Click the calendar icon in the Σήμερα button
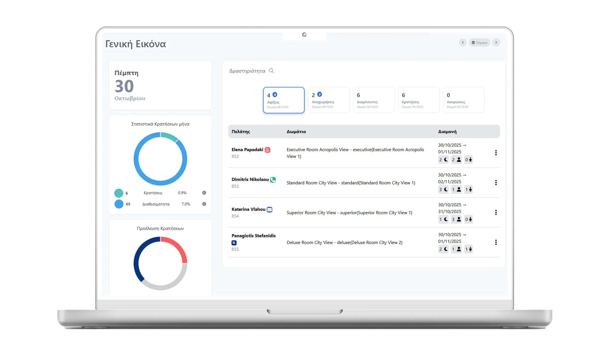The width and height of the screenshot is (598, 364). pyautogui.click(x=473, y=42)
